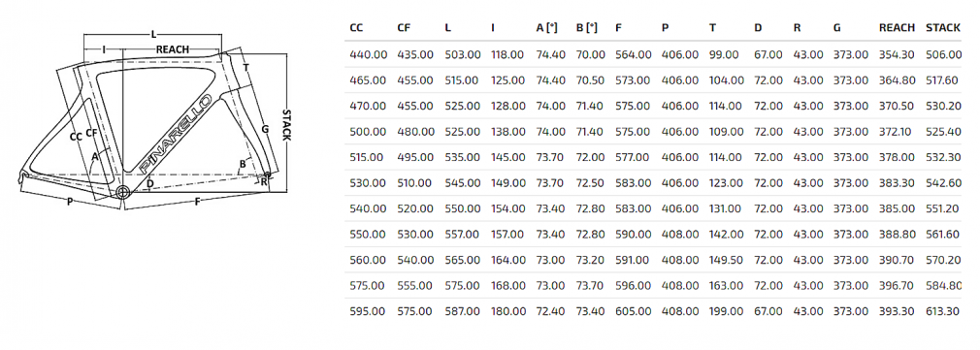The height and width of the screenshot is (350, 980).
Task: Click the 149.50 T value
Action: [727, 260]
